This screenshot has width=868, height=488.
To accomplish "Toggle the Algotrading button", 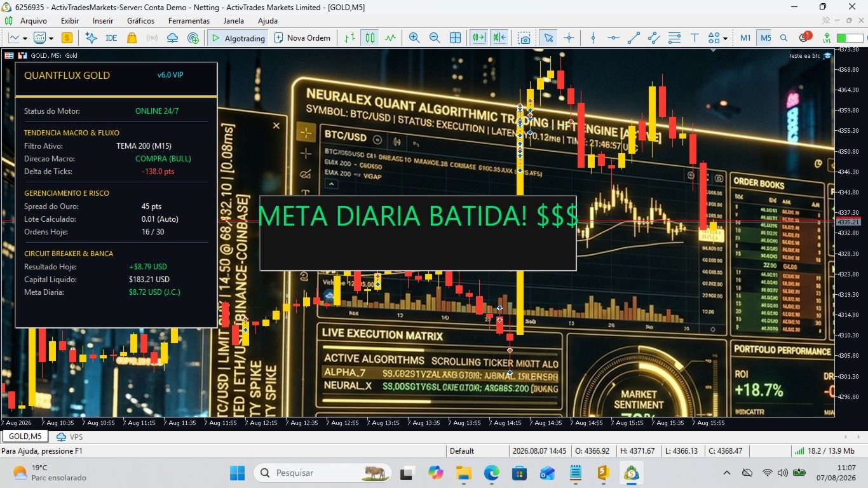I will click(x=238, y=38).
